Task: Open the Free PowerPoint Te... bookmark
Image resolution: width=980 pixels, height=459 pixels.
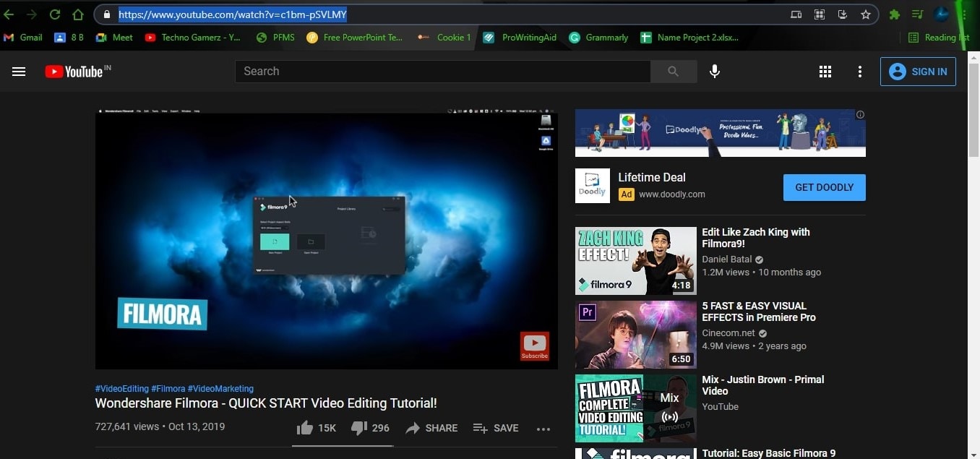Action: pos(355,38)
